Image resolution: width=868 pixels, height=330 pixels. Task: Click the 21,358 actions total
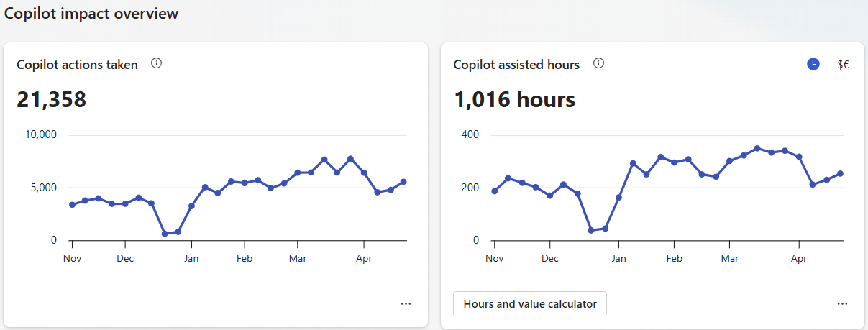[51, 99]
